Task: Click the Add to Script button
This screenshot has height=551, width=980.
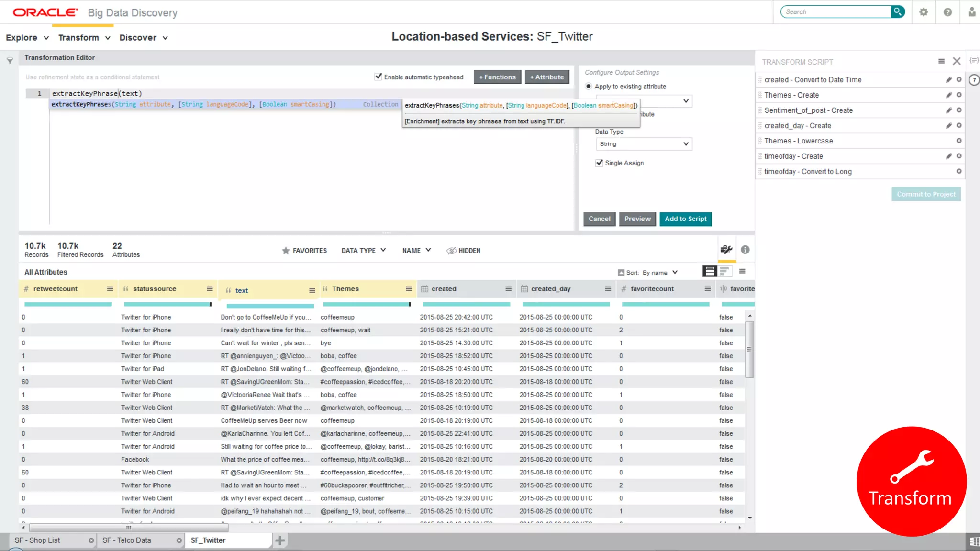Action: tap(685, 219)
